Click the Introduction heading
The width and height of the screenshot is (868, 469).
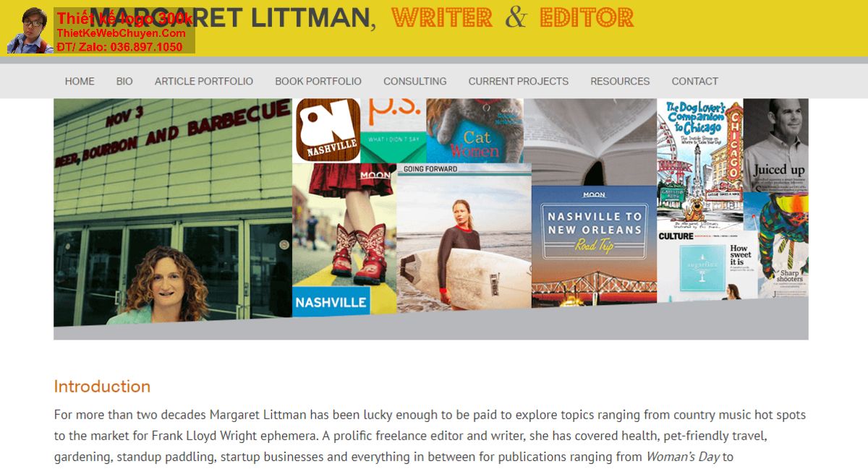tap(102, 387)
